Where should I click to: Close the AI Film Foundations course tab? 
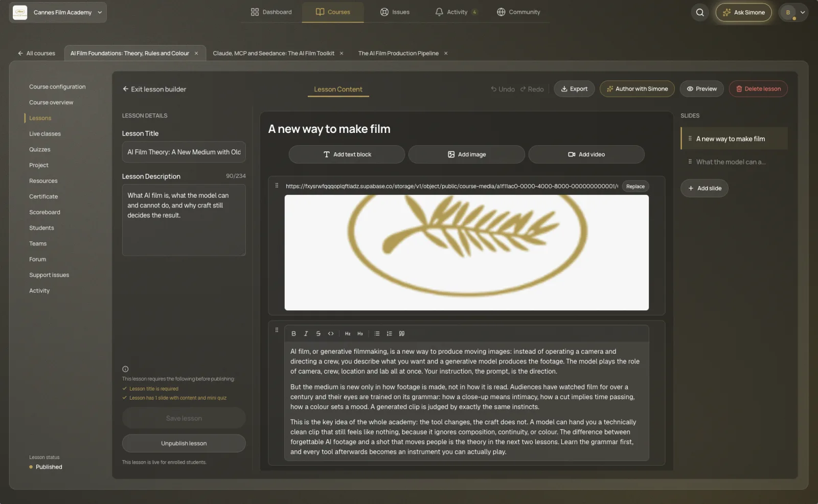(x=196, y=53)
